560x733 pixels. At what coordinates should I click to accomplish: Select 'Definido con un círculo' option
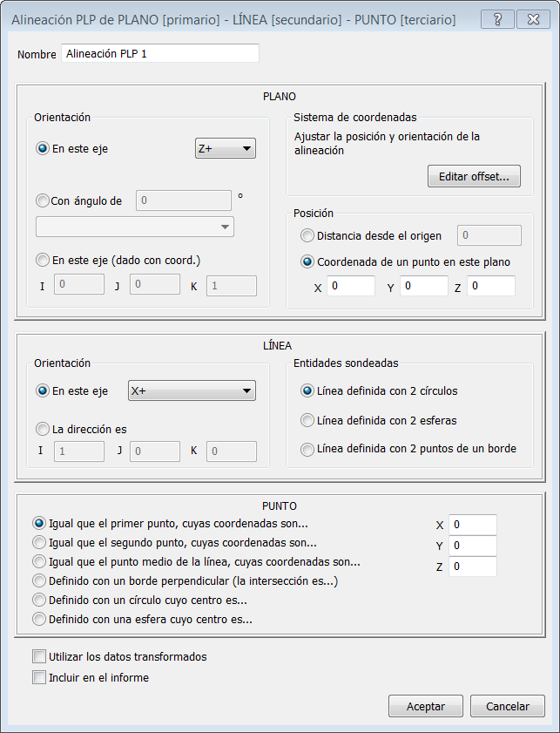(x=38, y=600)
